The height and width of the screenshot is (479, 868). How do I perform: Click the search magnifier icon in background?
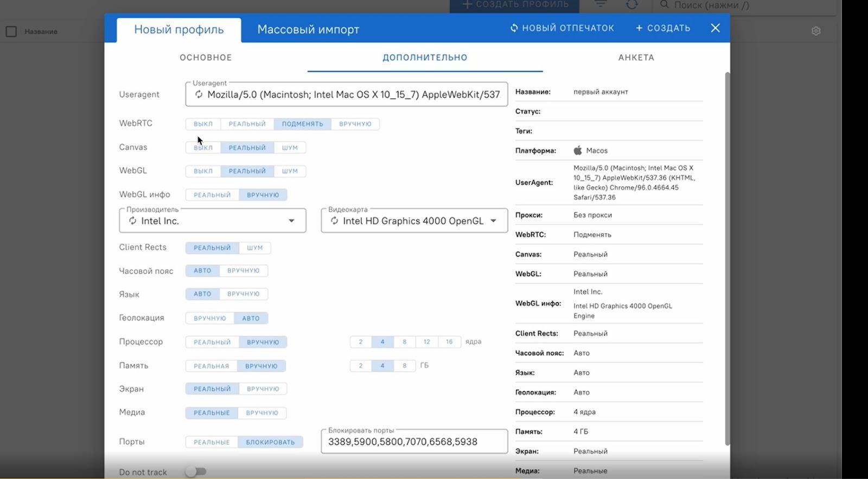[x=664, y=4]
